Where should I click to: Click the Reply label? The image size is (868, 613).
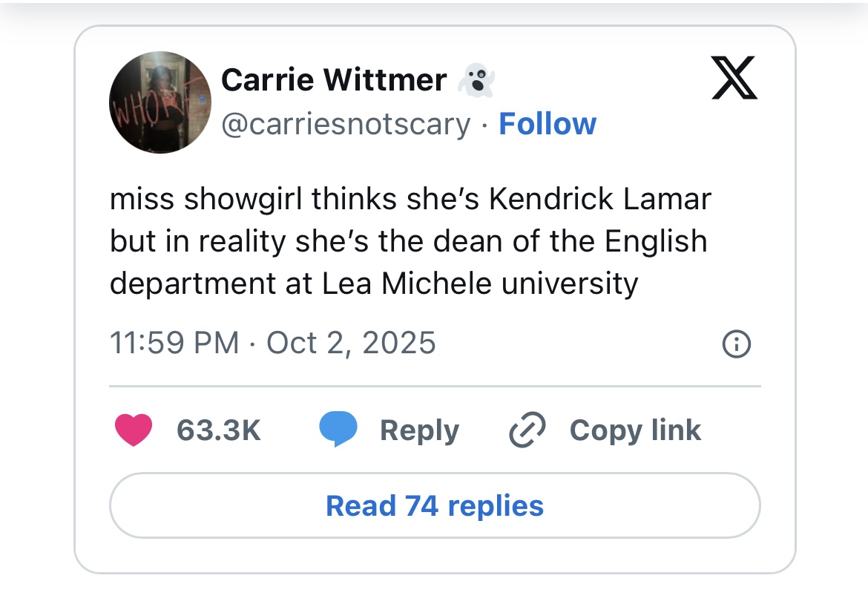pyautogui.click(x=419, y=430)
